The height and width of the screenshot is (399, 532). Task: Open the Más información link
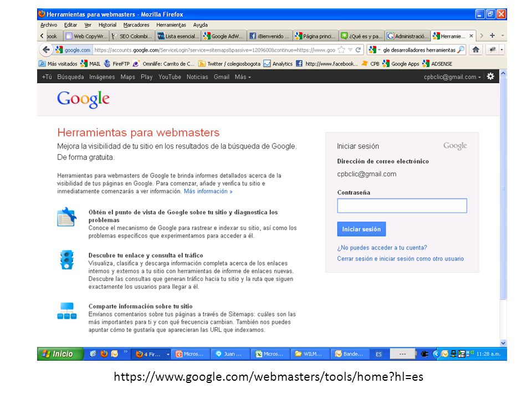tap(208, 191)
